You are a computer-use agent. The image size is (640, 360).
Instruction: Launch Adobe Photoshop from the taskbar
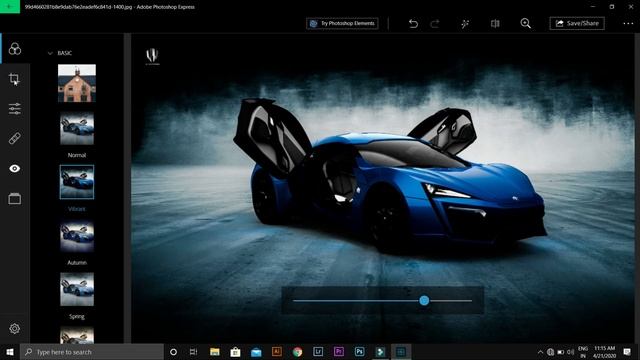[360, 351]
